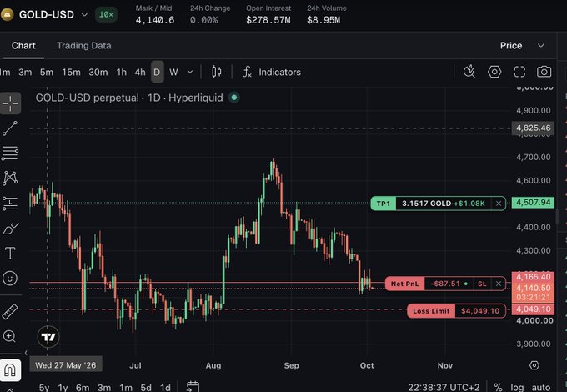Select the 30m timeframe

coord(98,72)
